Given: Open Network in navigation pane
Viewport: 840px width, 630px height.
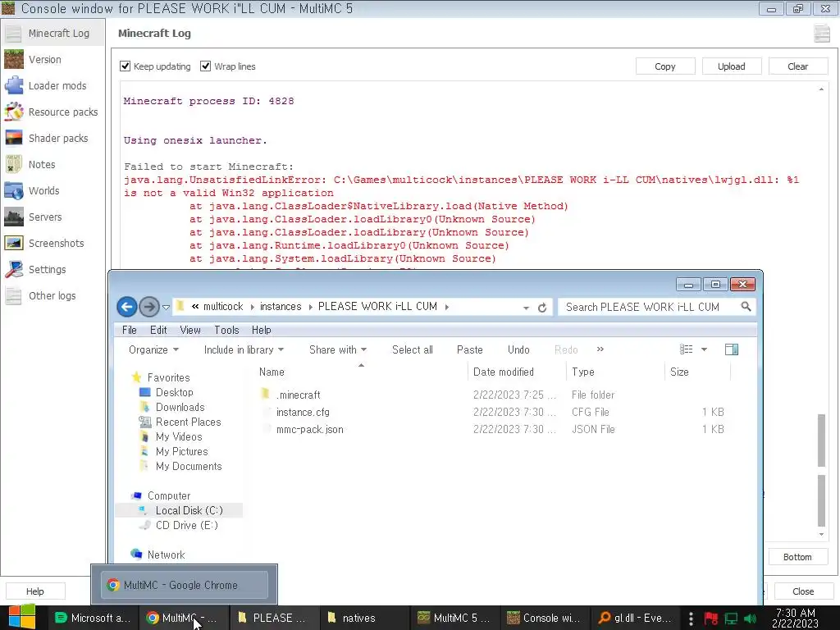Looking at the screenshot, I should (166, 555).
